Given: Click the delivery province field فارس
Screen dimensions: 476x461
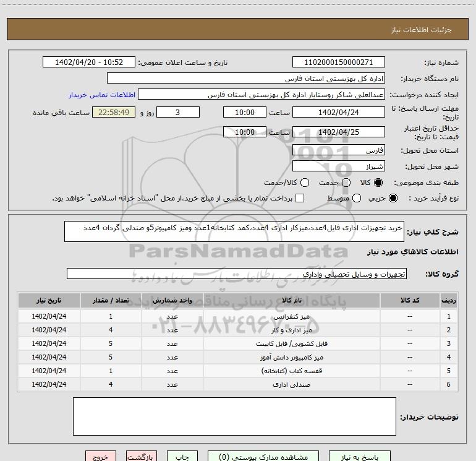Looking at the screenshot, I should 339,150.
